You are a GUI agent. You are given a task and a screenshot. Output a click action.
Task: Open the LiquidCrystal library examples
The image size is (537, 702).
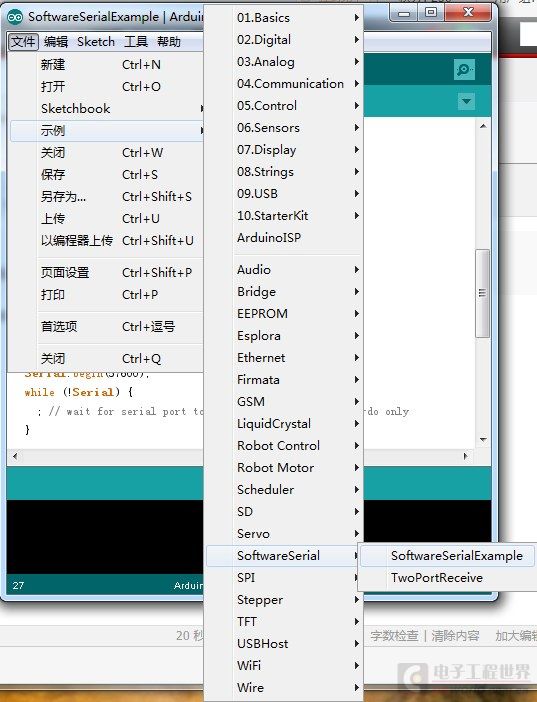(x=284, y=424)
